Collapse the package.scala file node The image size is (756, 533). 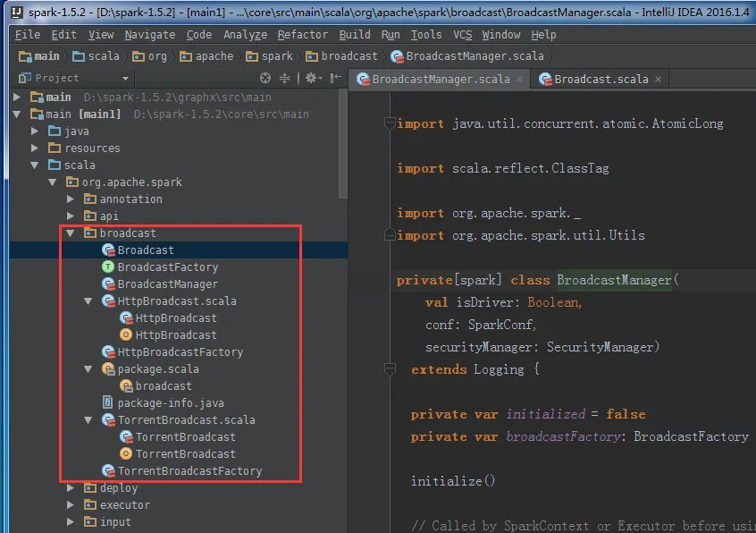point(88,369)
